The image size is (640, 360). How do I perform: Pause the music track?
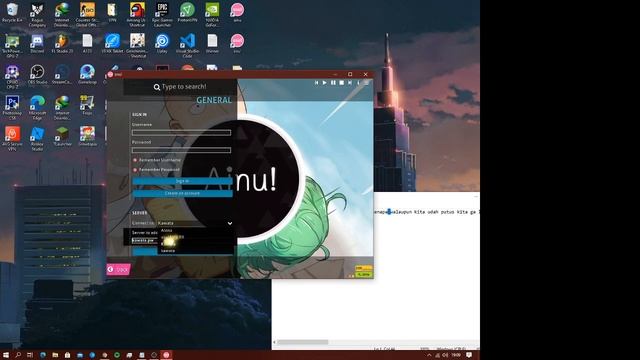[x=333, y=83]
